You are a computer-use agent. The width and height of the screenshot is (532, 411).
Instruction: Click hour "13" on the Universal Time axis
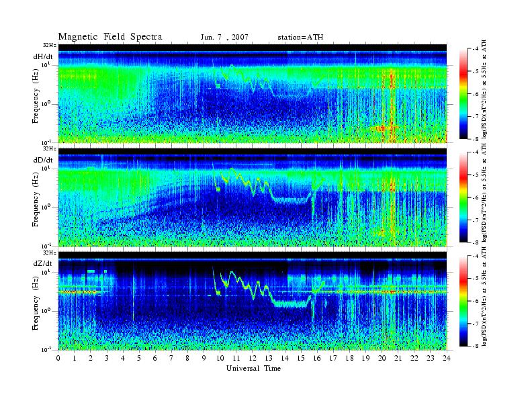pyautogui.click(x=269, y=359)
